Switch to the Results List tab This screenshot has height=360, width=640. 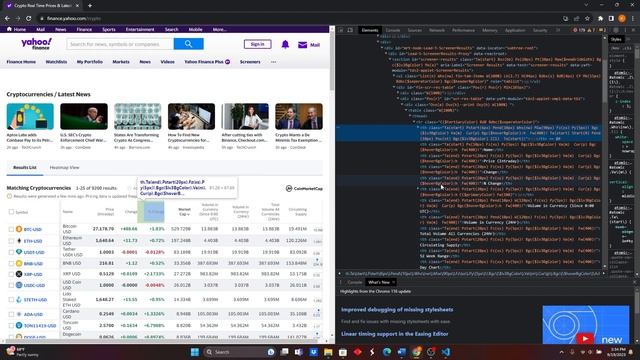click(x=24, y=167)
